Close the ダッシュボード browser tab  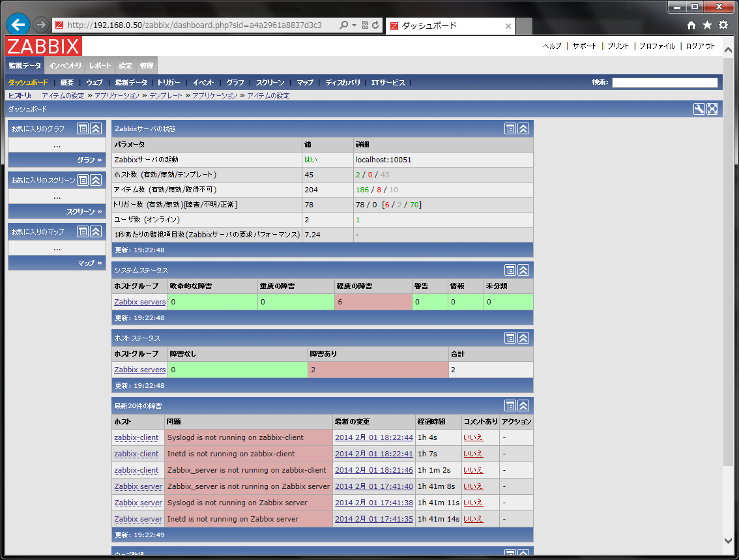pos(508,26)
